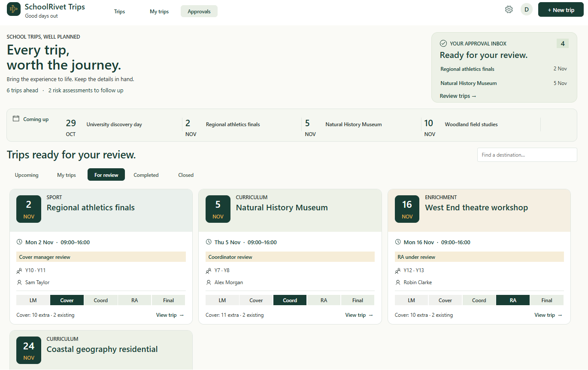
Task: Show the Closed trips tab
Action: pos(186,175)
